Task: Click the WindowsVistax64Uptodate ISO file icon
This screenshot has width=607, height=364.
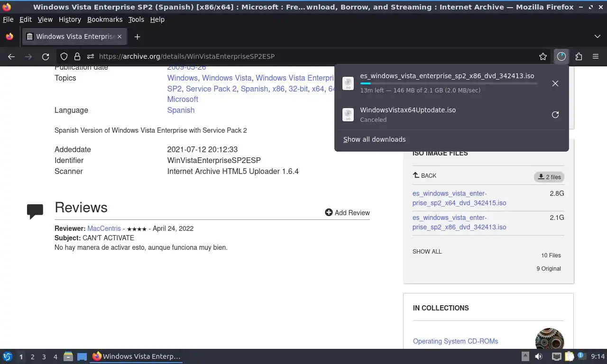Action: 348,115
